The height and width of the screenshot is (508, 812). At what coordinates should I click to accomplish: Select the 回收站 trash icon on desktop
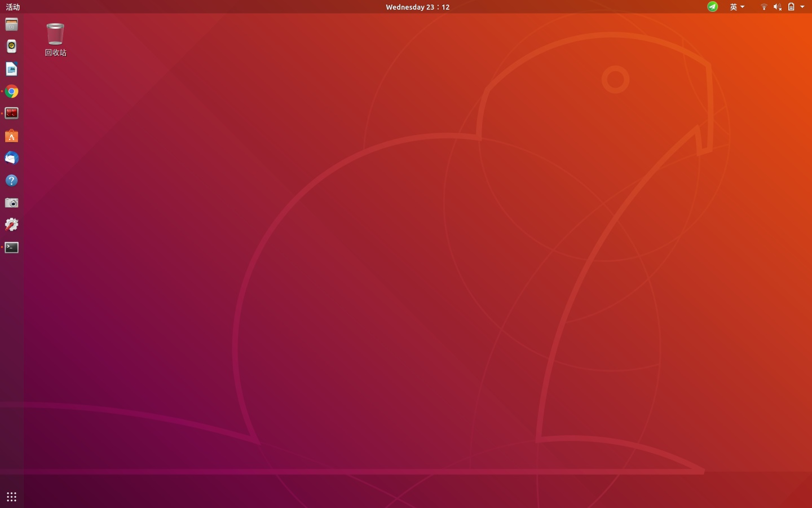click(x=55, y=40)
